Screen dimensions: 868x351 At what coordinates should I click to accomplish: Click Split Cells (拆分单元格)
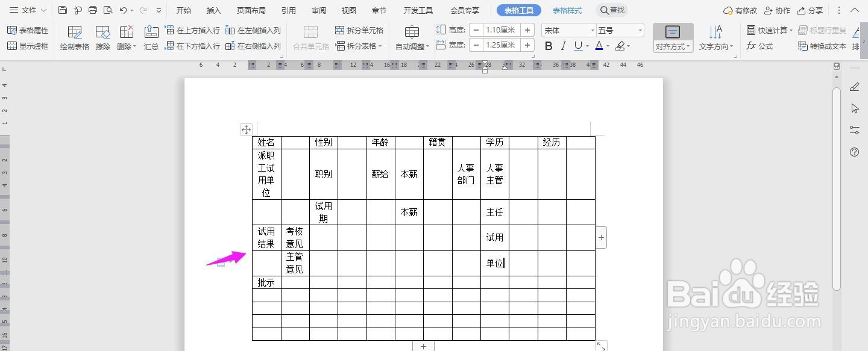pos(359,30)
